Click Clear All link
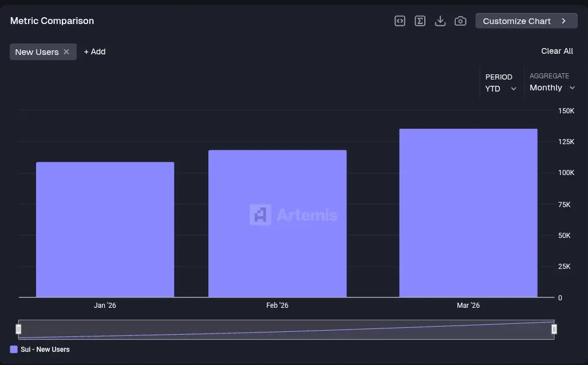The height and width of the screenshot is (365, 588). (x=557, y=51)
